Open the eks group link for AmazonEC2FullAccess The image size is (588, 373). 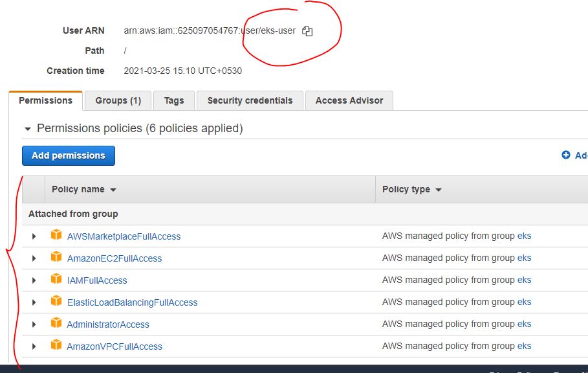pos(524,258)
